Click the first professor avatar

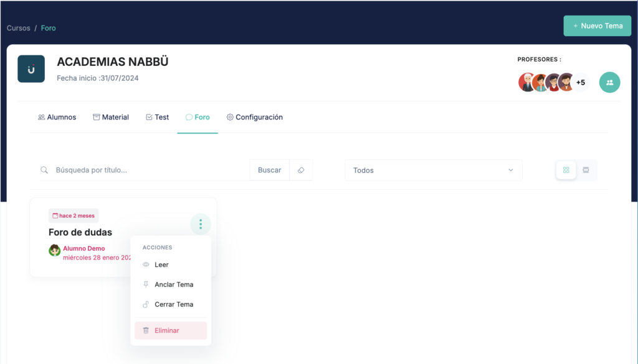(527, 82)
